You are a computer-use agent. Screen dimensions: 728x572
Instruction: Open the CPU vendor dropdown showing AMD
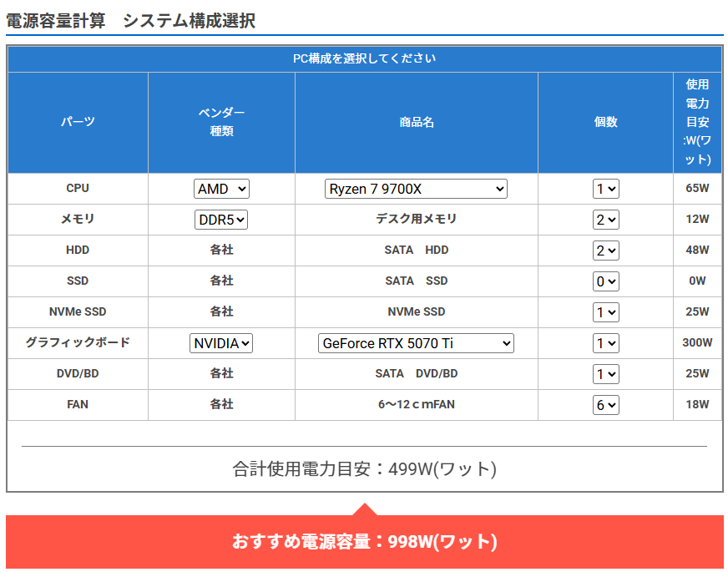pos(221,189)
